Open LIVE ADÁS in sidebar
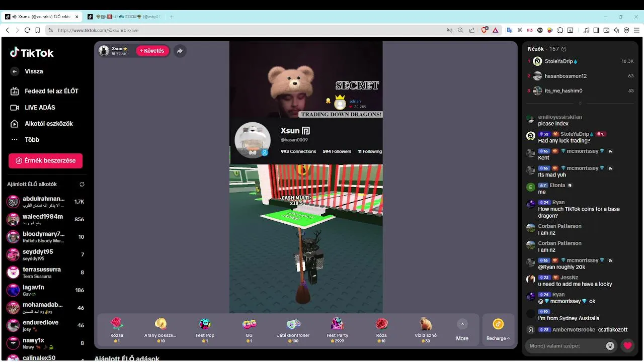The height and width of the screenshot is (362, 644). [33, 108]
